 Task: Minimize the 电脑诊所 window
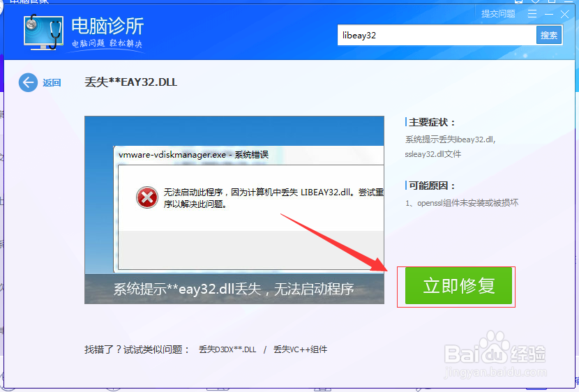point(549,15)
